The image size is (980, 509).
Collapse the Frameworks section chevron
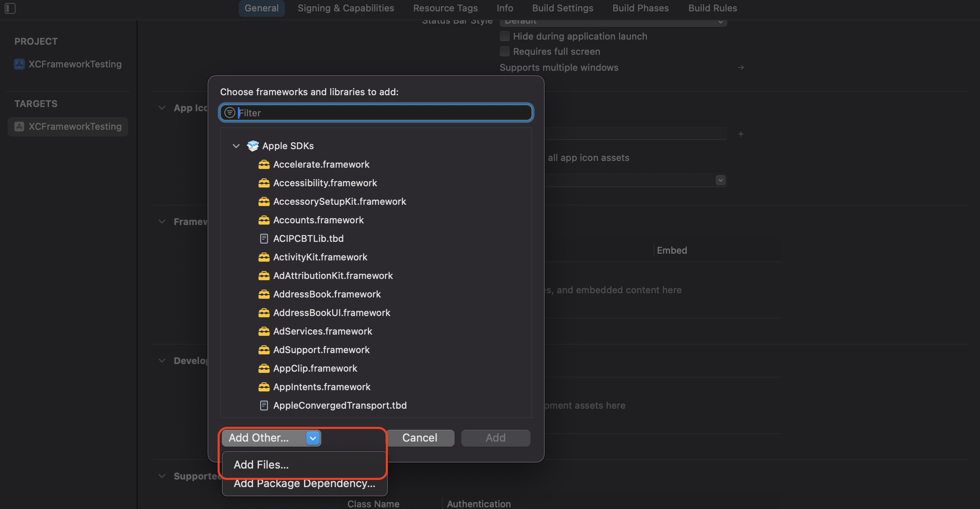tap(162, 222)
